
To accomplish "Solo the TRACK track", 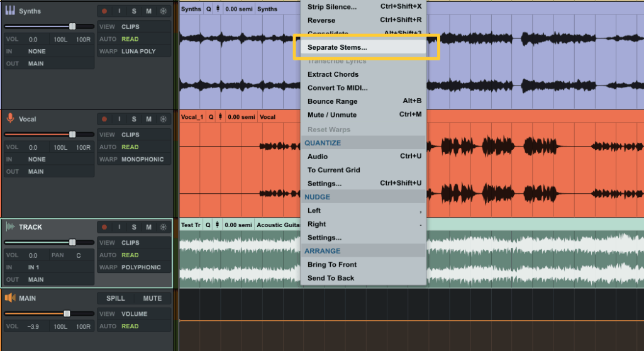I will 134,227.
